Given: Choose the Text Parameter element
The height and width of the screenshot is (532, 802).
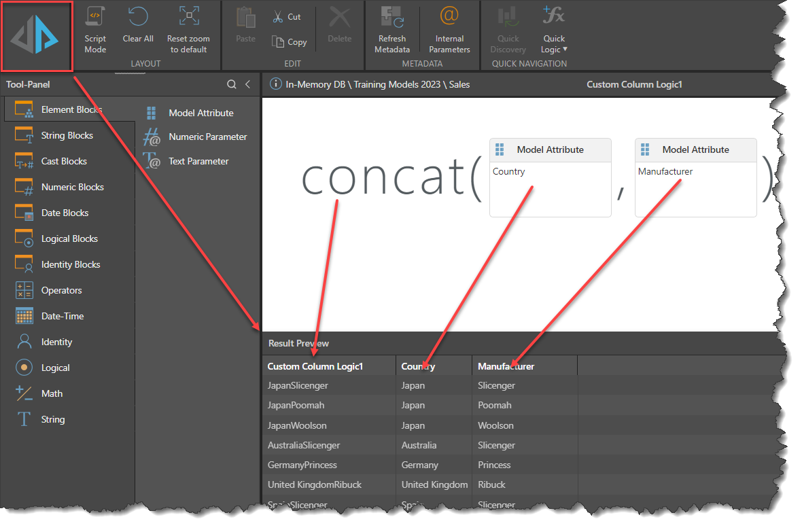Looking at the screenshot, I should pos(198,161).
